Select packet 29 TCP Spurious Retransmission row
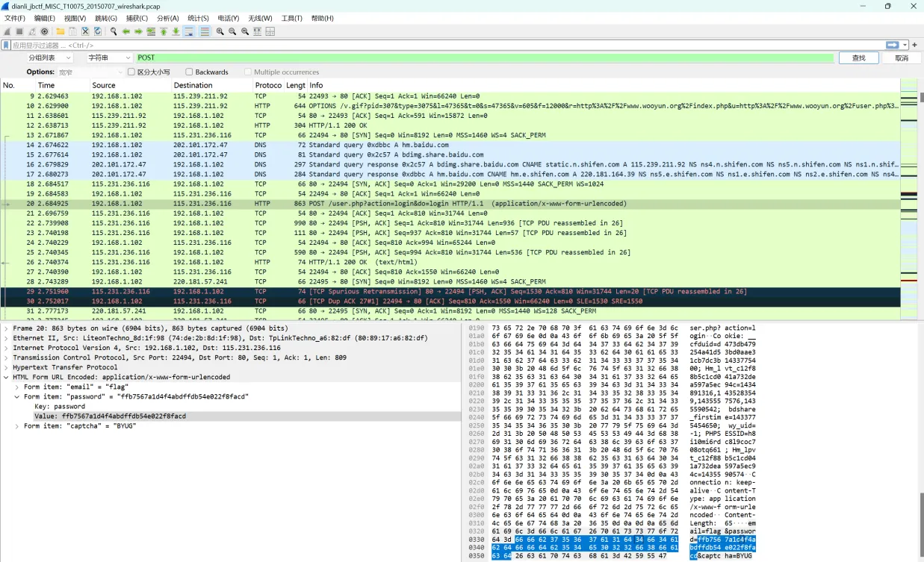Image resolution: width=924 pixels, height=562 pixels. [x=450, y=291]
